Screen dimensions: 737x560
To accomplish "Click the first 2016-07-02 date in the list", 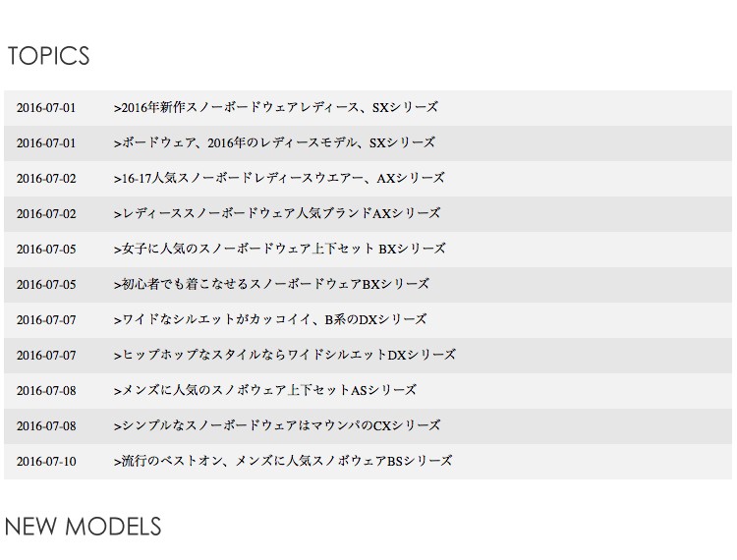I will click(x=46, y=179).
